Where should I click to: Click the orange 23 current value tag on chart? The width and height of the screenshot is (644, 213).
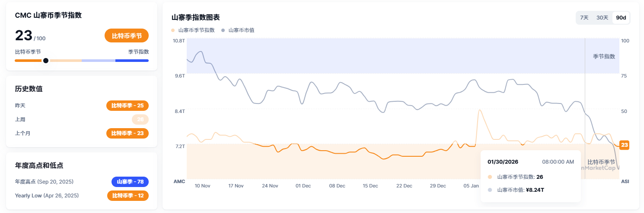pos(624,145)
